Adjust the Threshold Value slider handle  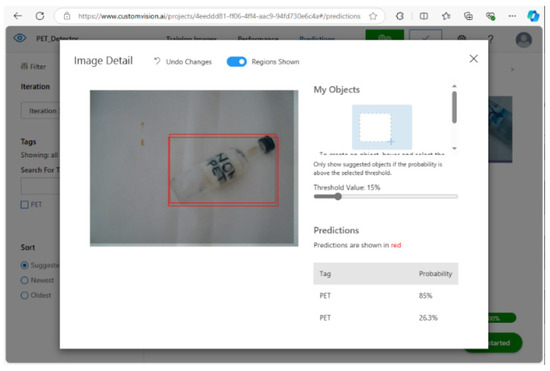point(338,196)
